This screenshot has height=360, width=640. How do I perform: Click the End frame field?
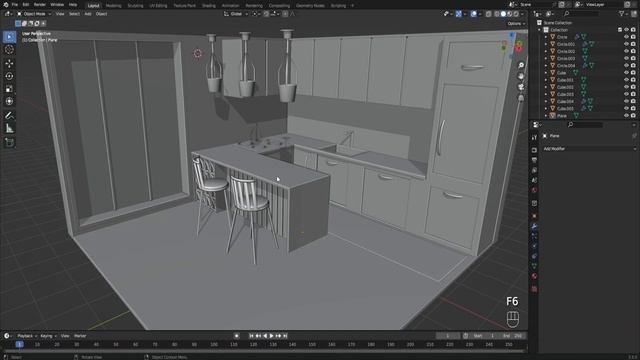[512, 336]
